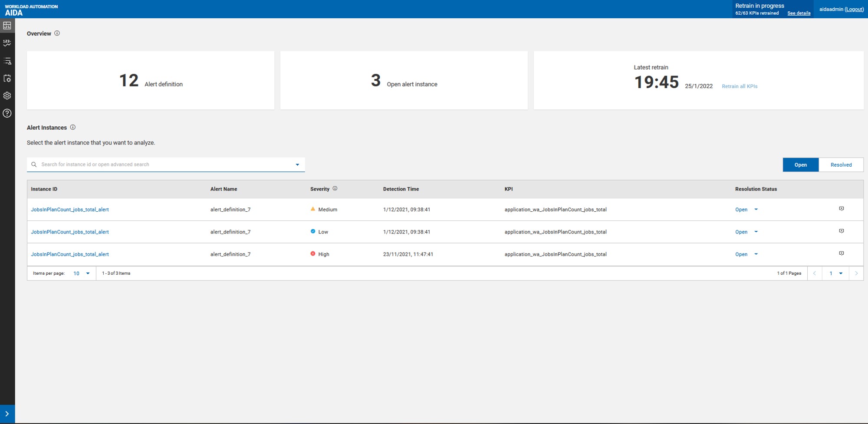Click the KPI chart icon in sidebar

[x=7, y=43]
